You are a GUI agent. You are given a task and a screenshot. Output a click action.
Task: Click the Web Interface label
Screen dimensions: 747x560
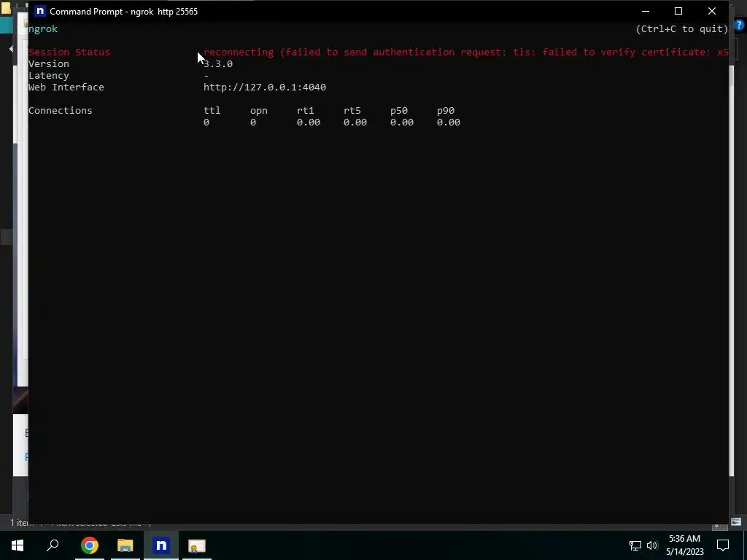(x=66, y=87)
